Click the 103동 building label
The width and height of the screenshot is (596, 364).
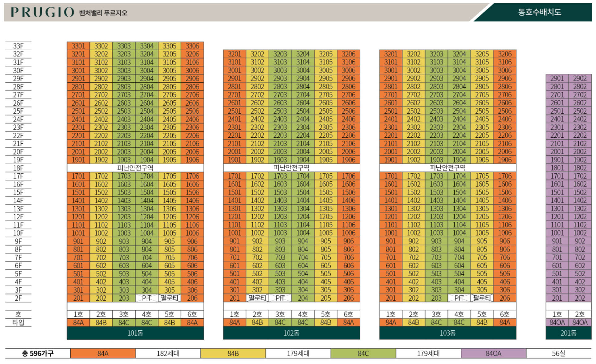(x=447, y=333)
